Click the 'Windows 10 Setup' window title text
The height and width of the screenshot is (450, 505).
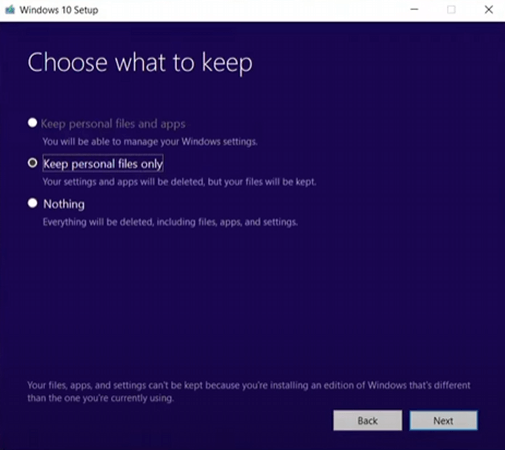tap(59, 10)
